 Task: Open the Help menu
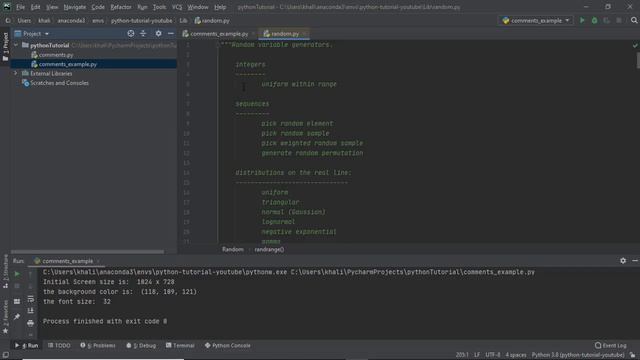[220, 7]
